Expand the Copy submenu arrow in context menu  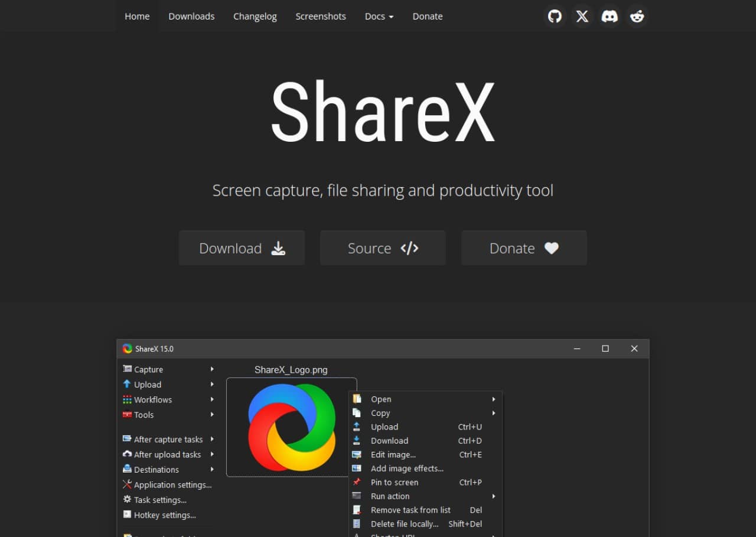(x=493, y=413)
